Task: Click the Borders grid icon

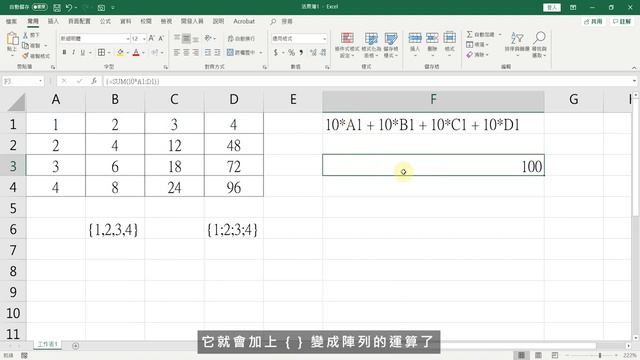Action: [101, 52]
